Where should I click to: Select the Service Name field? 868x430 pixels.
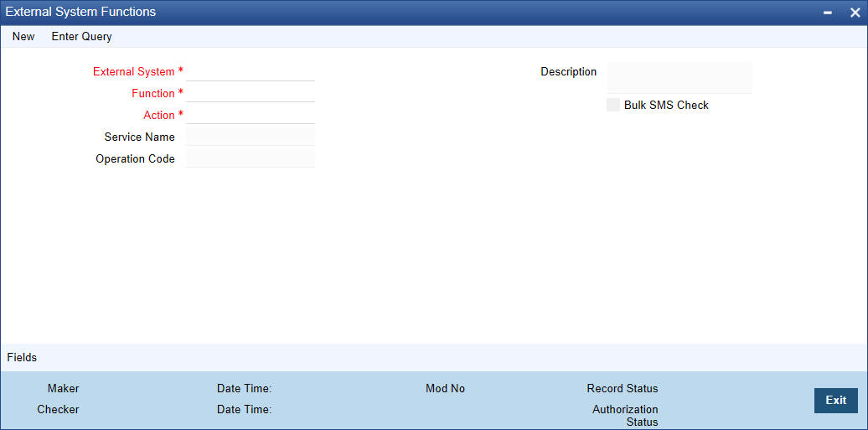(x=251, y=137)
